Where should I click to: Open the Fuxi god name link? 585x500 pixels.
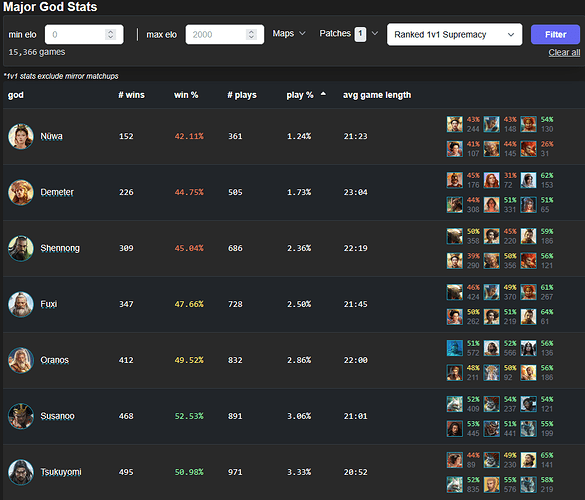pos(49,304)
